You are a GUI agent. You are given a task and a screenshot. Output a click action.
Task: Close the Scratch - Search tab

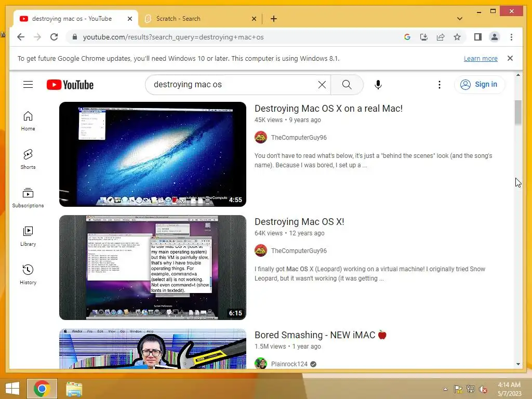(254, 19)
